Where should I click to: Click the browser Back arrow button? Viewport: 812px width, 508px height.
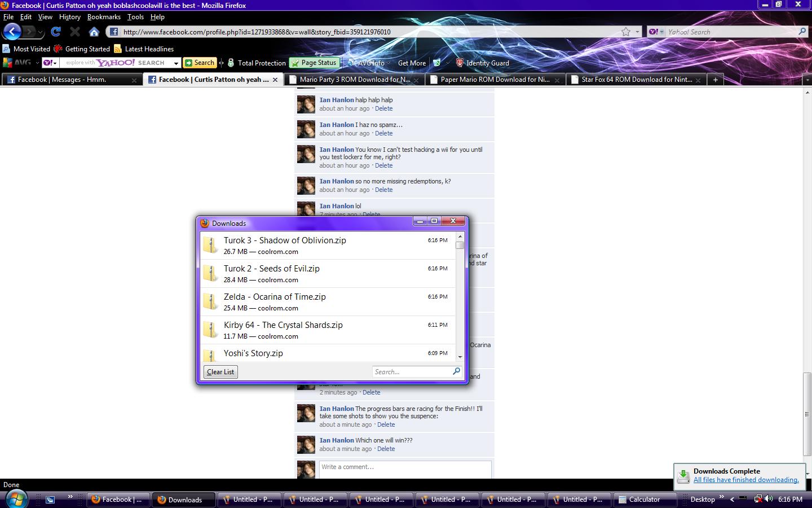tap(12, 32)
